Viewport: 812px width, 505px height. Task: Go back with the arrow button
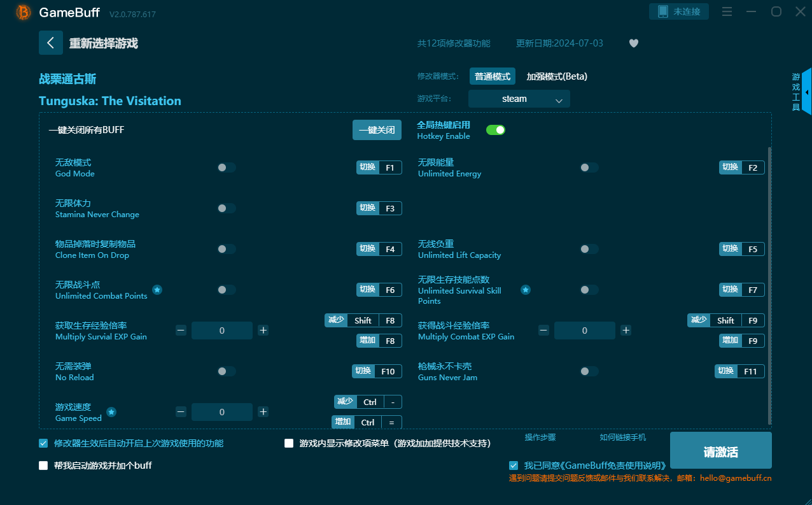point(51,43)
